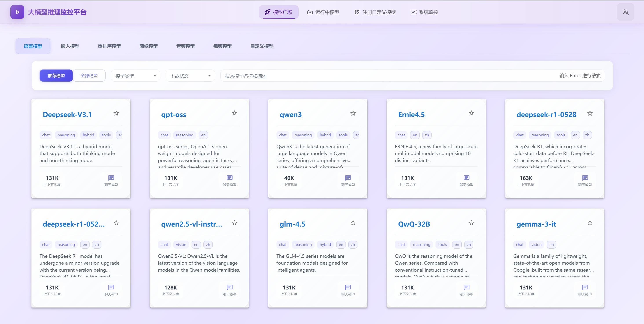The image size is (644, 324).
Task: Open the download status dropdown
Action: tap(190, 76)
